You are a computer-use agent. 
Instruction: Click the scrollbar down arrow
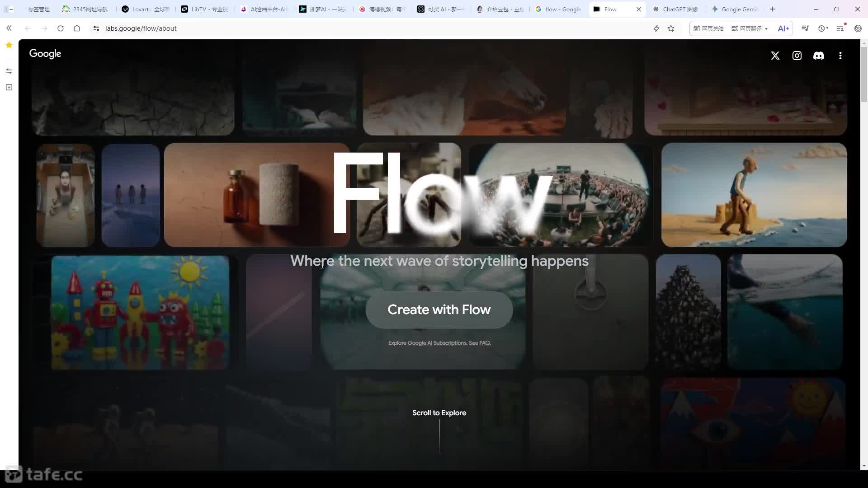pos(864,465)
